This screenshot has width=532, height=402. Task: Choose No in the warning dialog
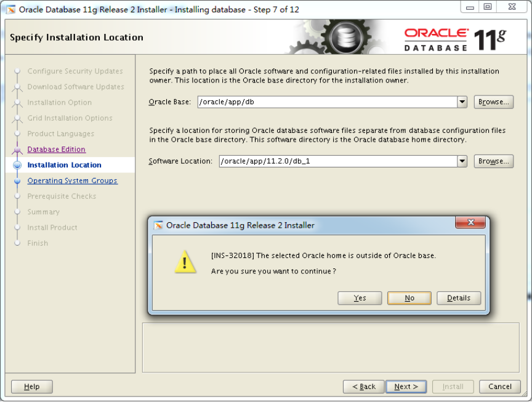pos(409,298)
